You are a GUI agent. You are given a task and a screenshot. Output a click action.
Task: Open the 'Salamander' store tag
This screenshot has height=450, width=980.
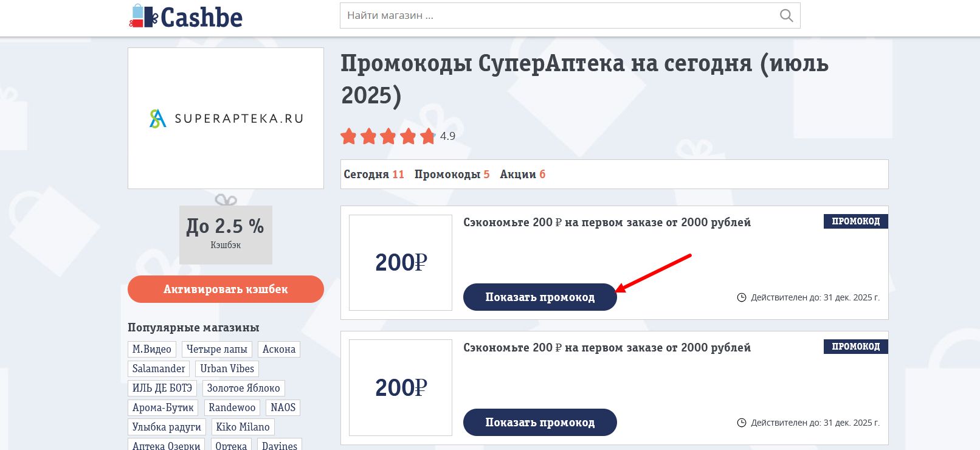(x=159, y=369)
